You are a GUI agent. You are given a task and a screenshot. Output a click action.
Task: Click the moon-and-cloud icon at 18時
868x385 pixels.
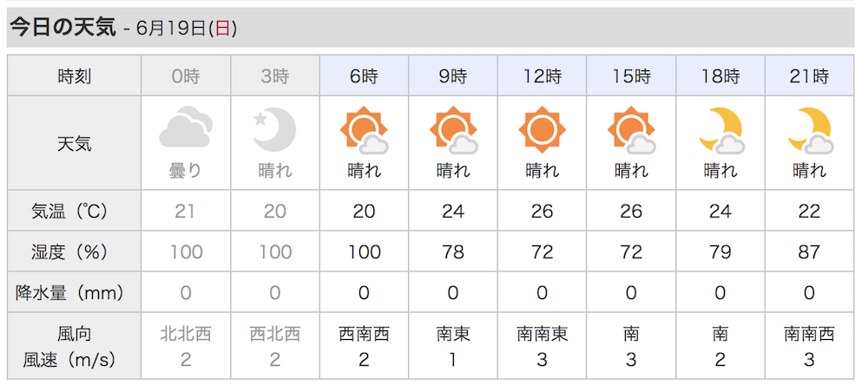pyautogui.click(x=720, y=131)
